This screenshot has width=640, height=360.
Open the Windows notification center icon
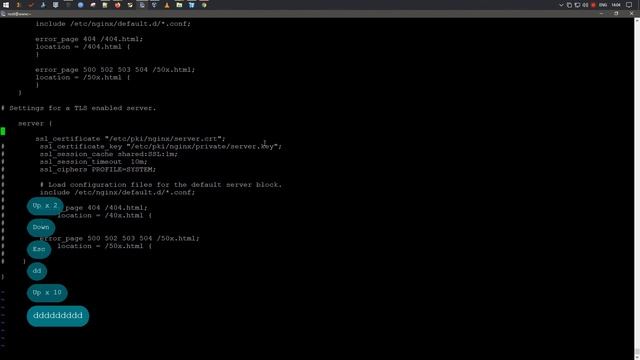(x=629, y=5)
